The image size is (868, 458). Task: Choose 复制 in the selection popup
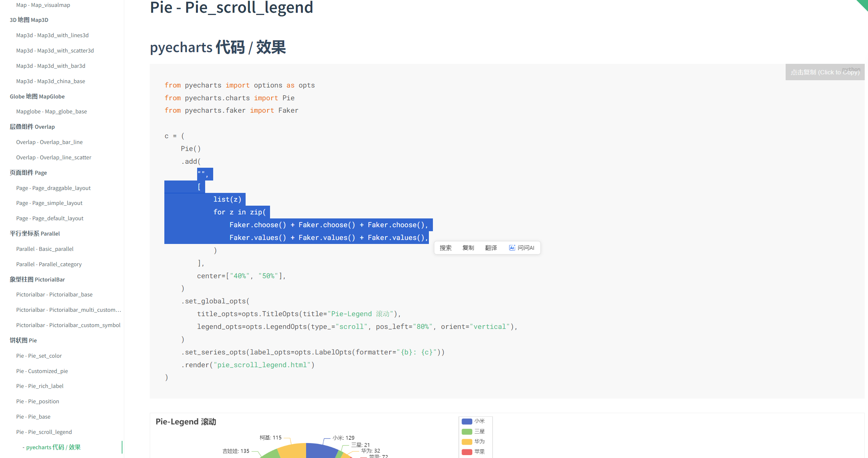click(x=468, y=248)
